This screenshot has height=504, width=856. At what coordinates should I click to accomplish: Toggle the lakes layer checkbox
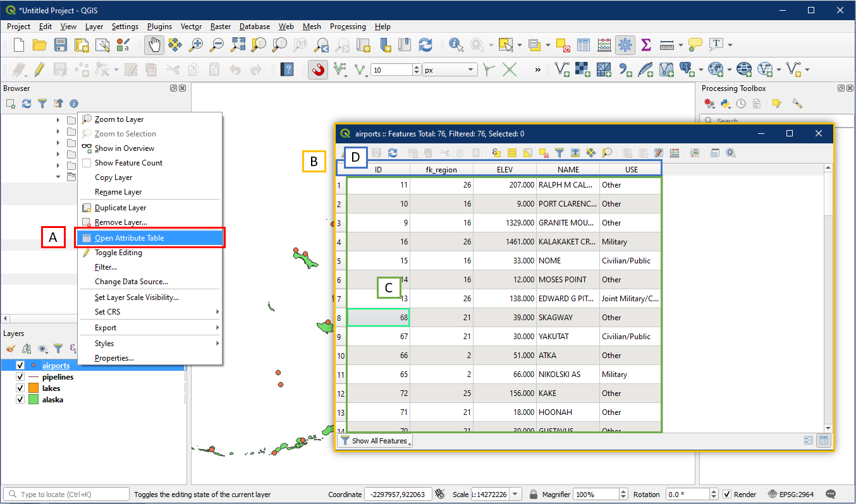pyautogui.click(x=20, y=388)
